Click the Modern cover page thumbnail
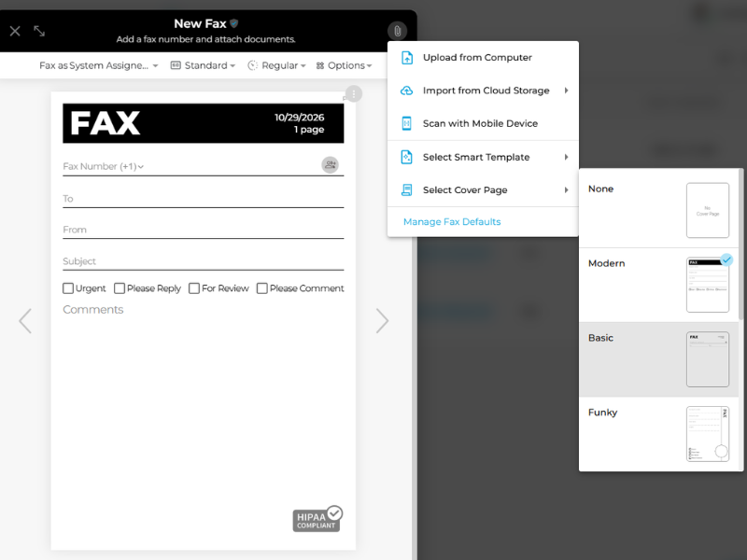747x560 pixels. point(708,285)
